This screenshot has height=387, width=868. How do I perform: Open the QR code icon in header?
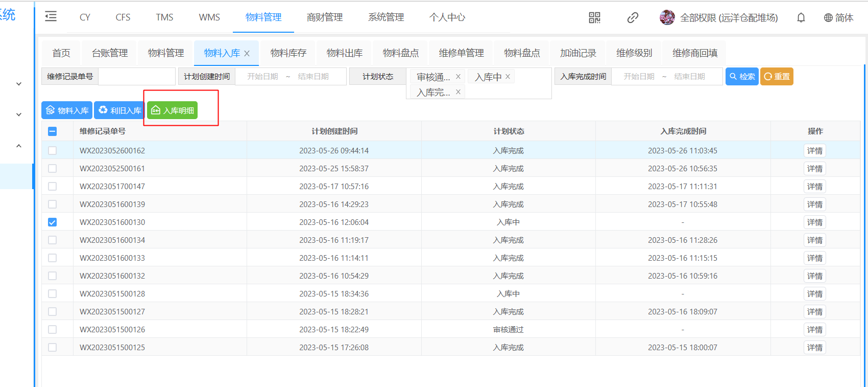(594, 18)
